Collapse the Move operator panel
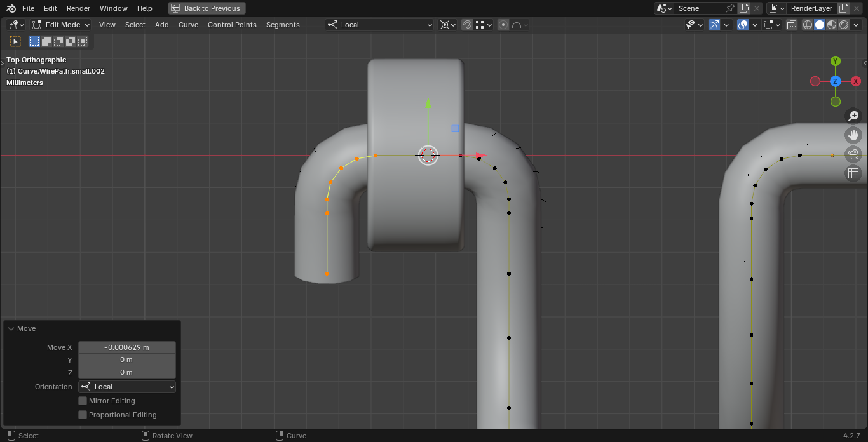Image resolution: width=868 pixels, height=442 pixels. click(11, 328)
